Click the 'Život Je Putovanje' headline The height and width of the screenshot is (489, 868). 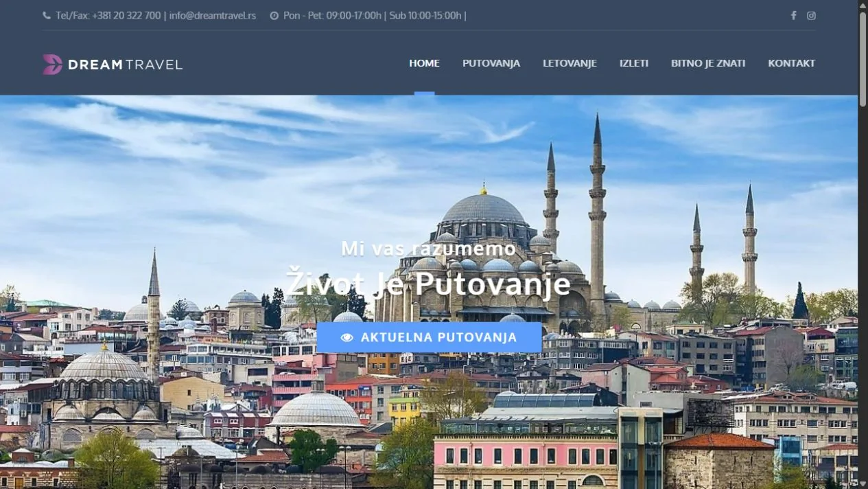point(429,283)
